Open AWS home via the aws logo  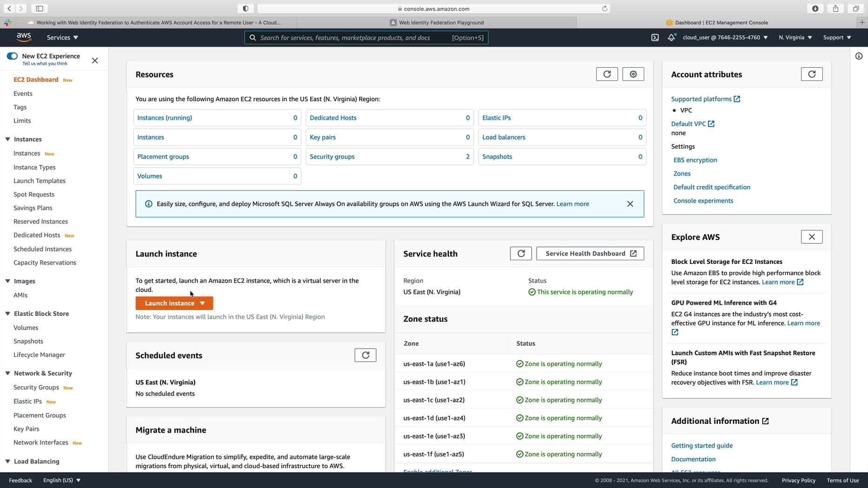(x=24, y=37)
